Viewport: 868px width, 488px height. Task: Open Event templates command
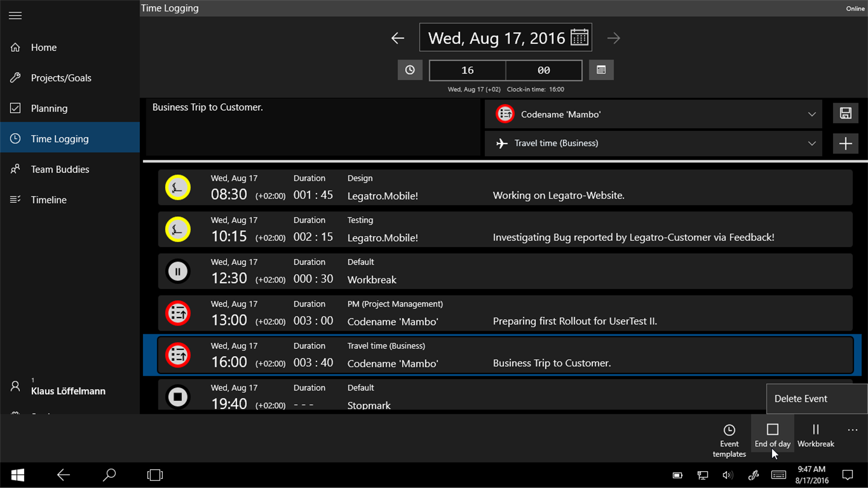coord(729,440)
